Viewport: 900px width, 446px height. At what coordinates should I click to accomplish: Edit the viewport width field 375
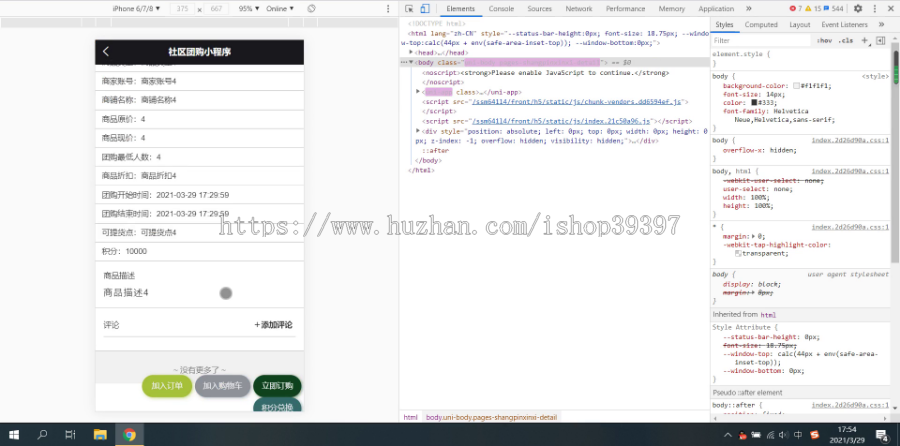pyautogui.click(x=183, y=9)
